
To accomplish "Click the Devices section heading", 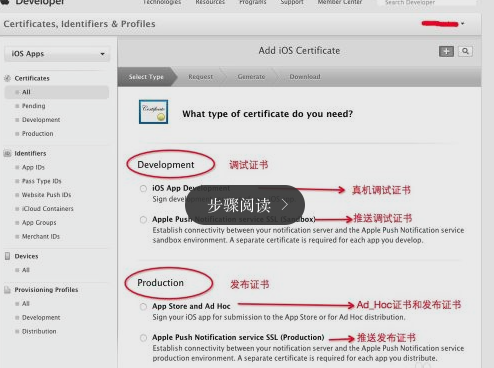I will pos(26,256).
